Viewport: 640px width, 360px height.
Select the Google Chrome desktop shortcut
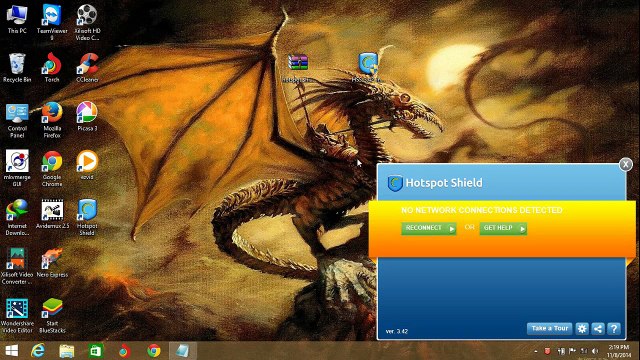click(52, 169)
